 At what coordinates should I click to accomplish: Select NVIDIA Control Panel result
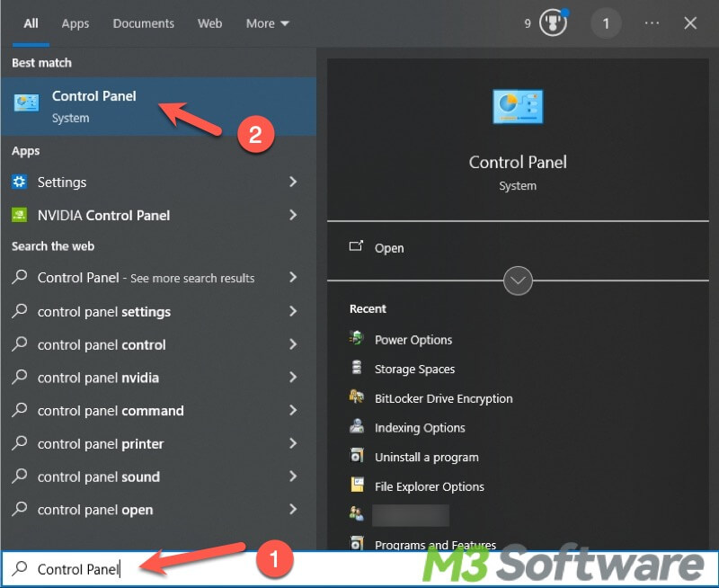158,215
